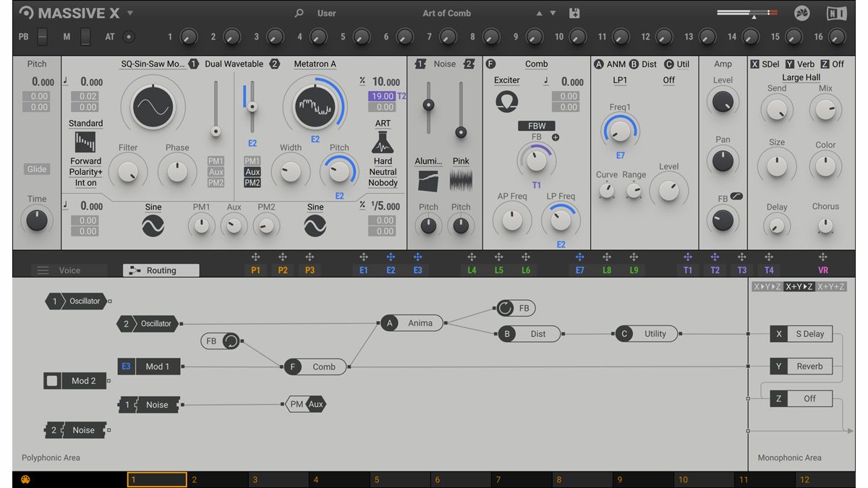The height and width of the screenshot is (488, 868).
Task: Save preset with floppy disk icon
Action: click(574, 13)
